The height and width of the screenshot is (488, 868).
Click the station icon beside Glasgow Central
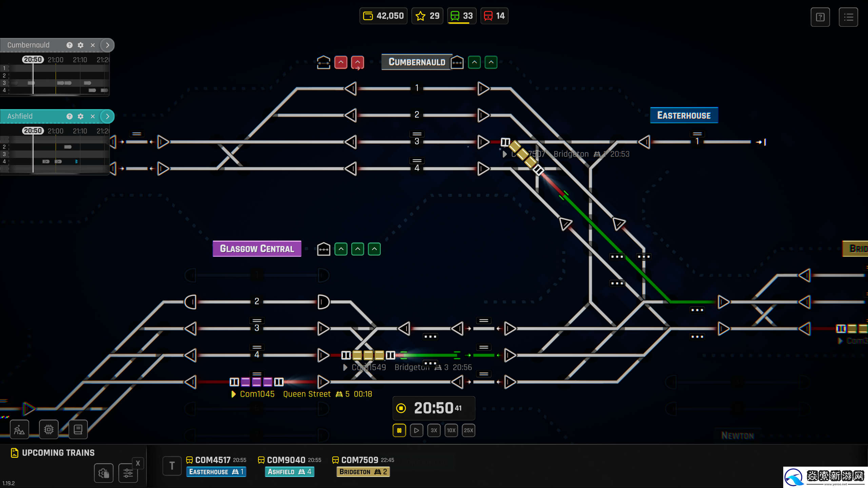(x=323, y=249)
